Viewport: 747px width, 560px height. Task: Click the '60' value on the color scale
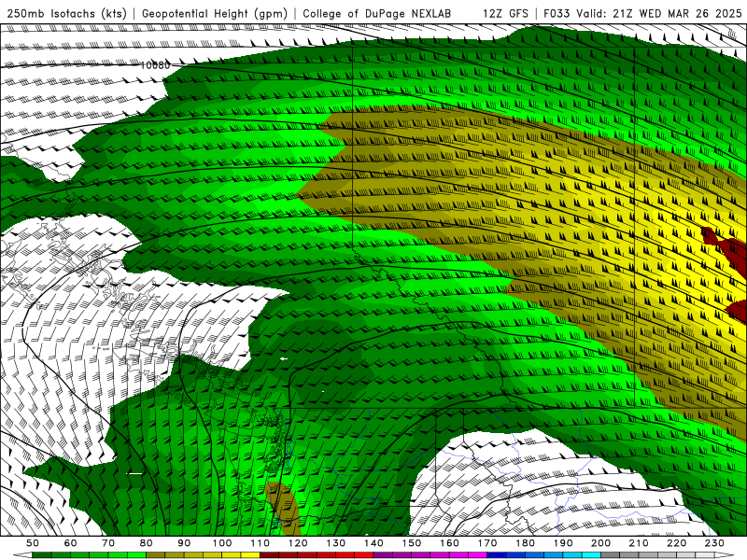[x=71, y=543]
